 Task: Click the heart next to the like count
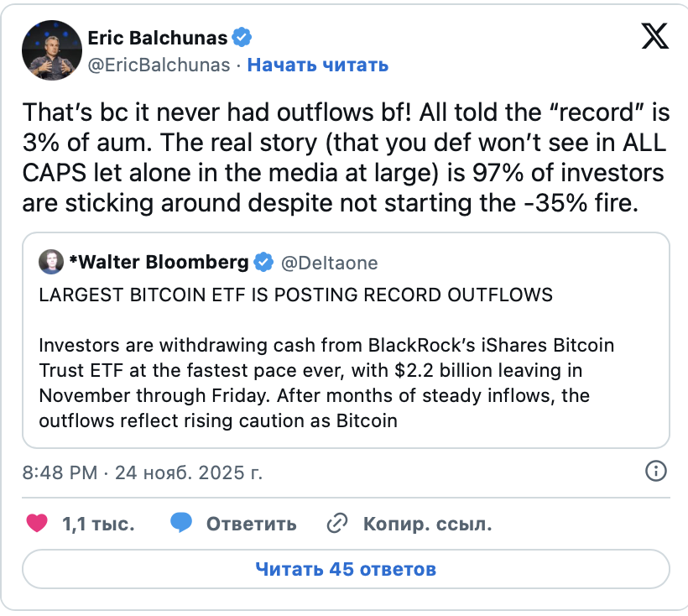pyautogui.click(x=37, y=523)
